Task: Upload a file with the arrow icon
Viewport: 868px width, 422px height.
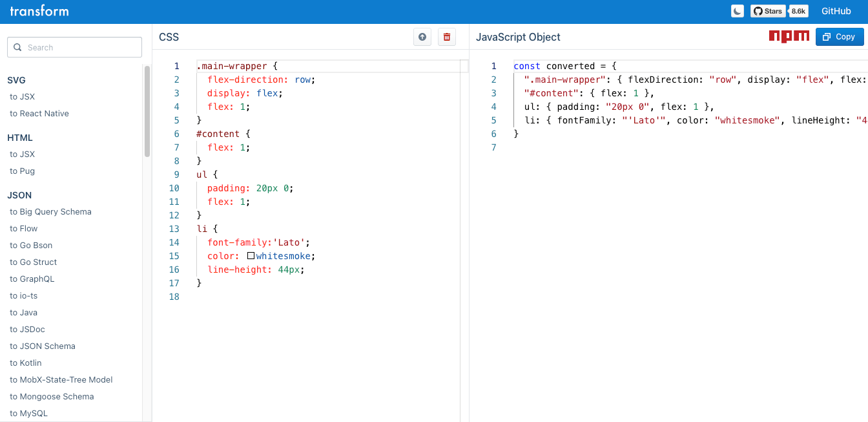Action: [422, 37]
